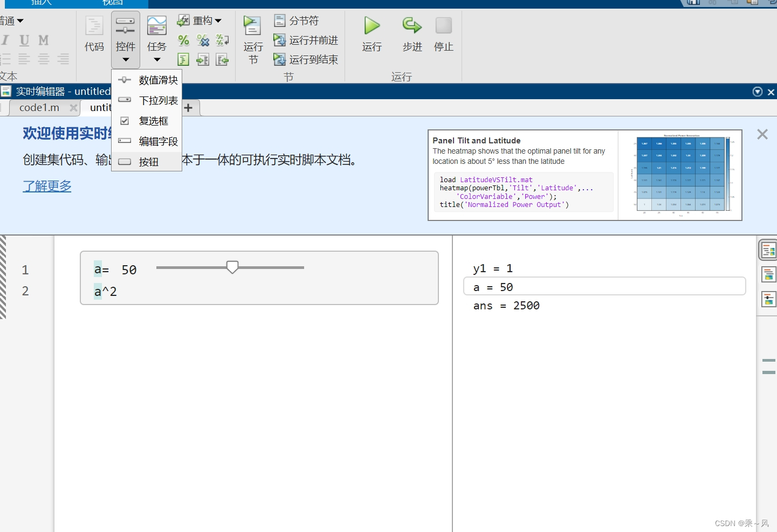Screen dimensions: 777x532
Task: Open the 了解更多 link
Action: pyautogui.click(x=46, y=186)
